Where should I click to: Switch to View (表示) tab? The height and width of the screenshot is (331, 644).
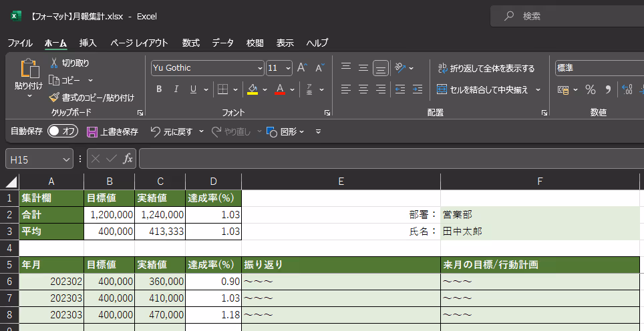point(285,43)
